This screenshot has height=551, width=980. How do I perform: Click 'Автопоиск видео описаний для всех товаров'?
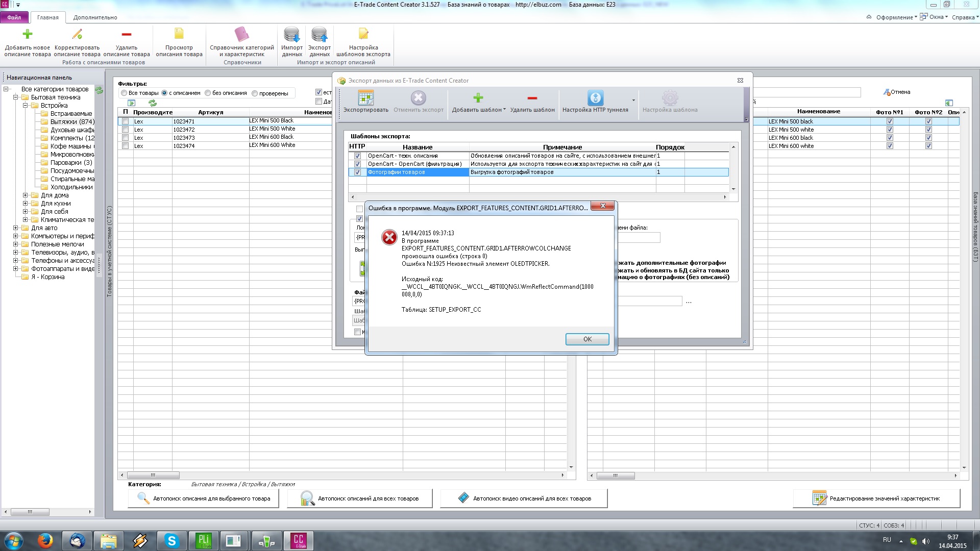pos(524,498)
